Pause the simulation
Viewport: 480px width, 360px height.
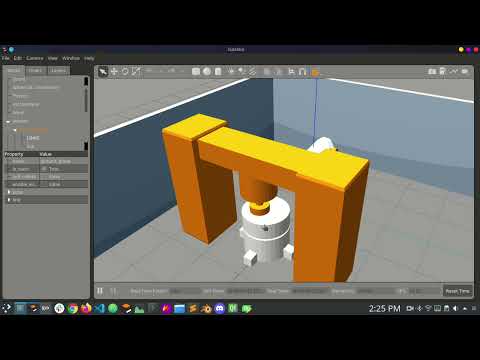click(100, 291)
